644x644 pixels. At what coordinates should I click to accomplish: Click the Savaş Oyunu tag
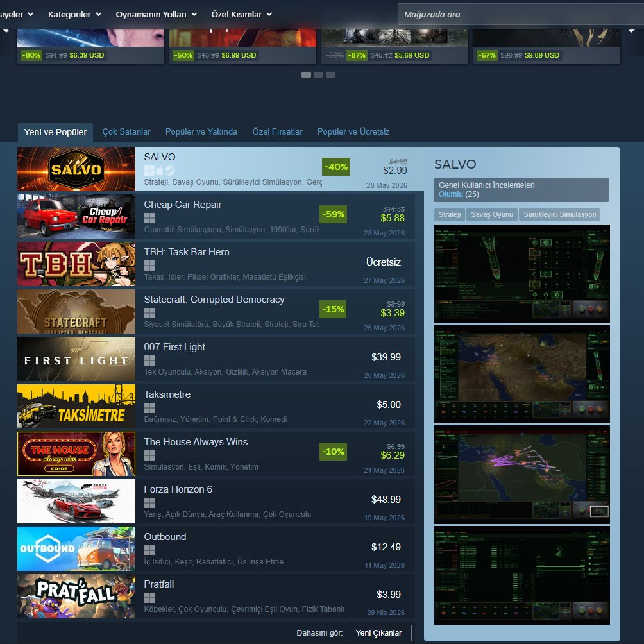pyautogui.click(x=492, y=214)
